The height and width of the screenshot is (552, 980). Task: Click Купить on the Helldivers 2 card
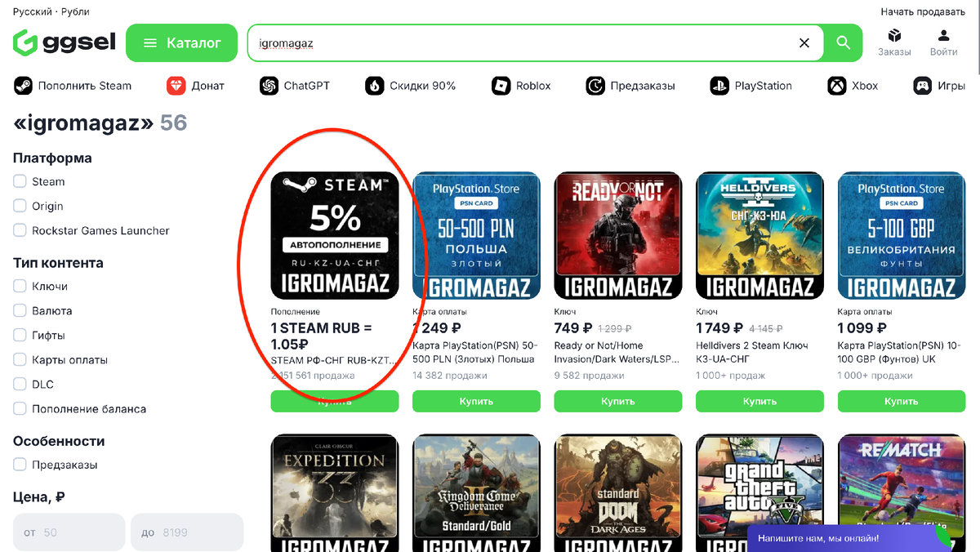click(x=759, y=401)
